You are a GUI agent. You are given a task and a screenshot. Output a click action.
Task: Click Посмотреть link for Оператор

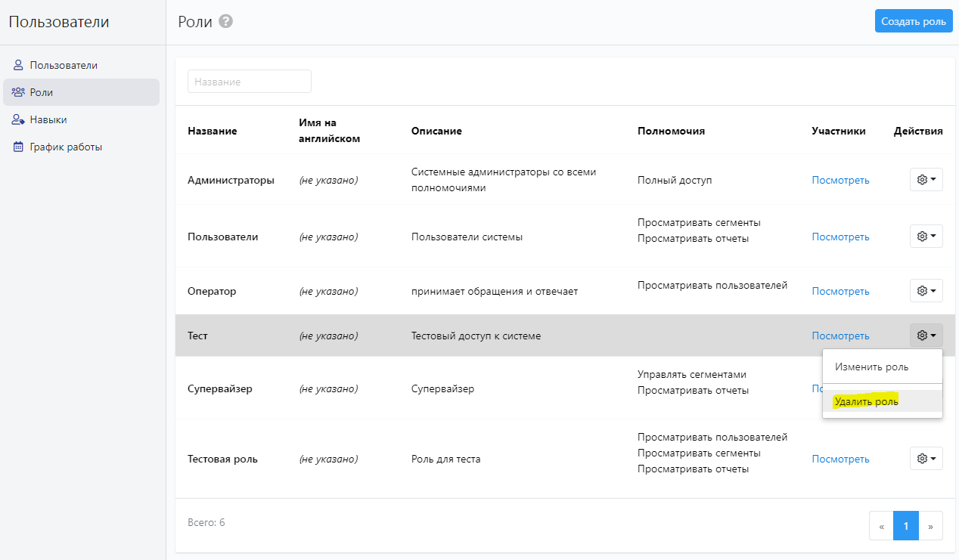pyautogui.click(x=840, y=291)
